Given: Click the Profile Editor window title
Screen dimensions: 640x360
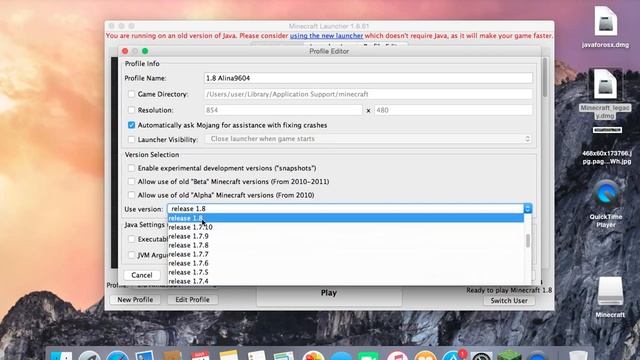Looking at the screenshot, I should click(x=329, y=51).
